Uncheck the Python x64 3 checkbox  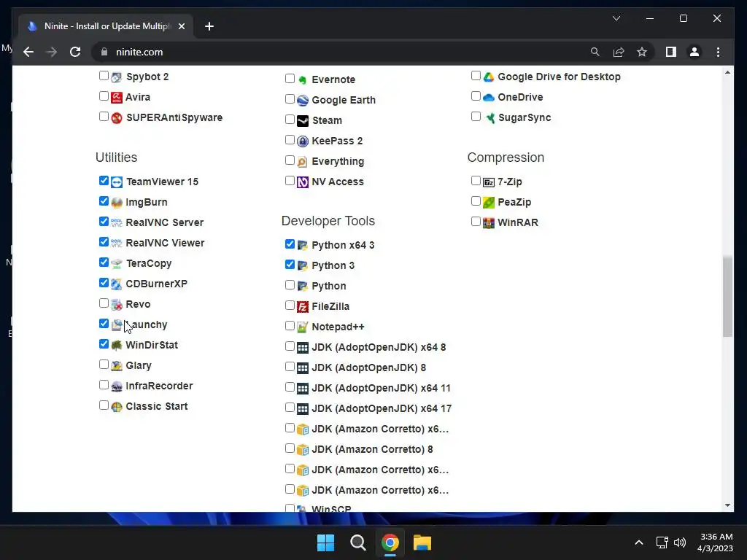click(290, 244)
